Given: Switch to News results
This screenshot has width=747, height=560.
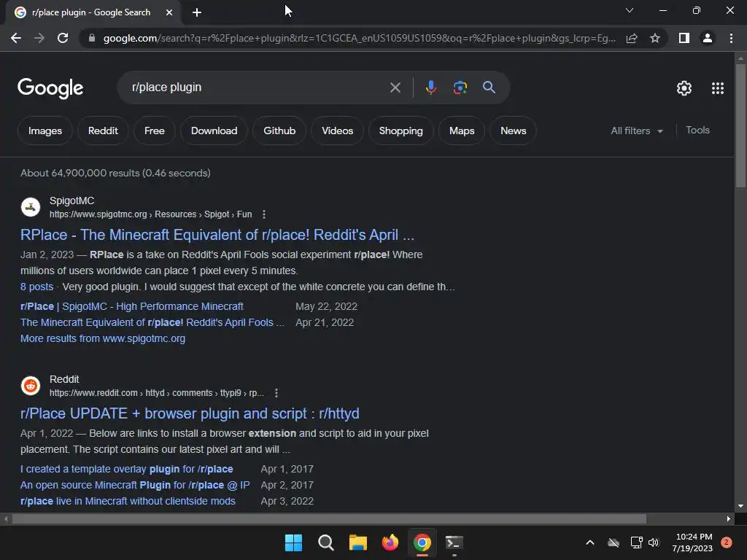Looking at the screenshot, I should click(513, 131).
